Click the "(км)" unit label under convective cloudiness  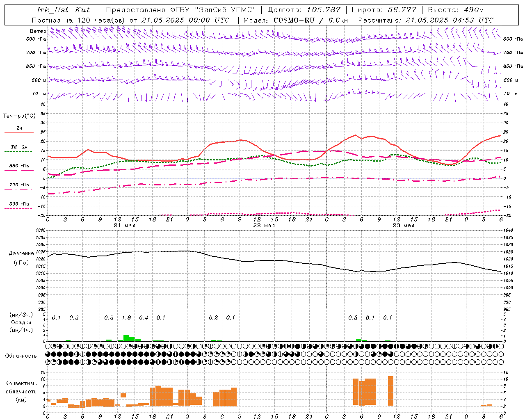point(21,399)
